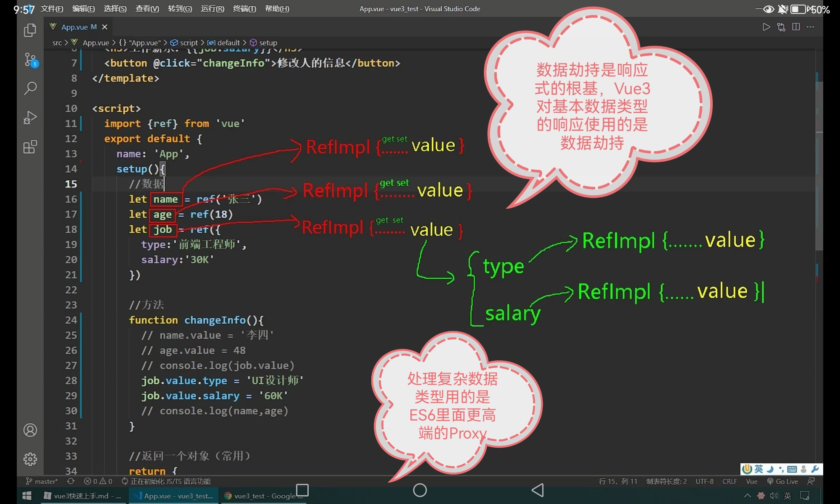Select the App.vue editor tab
The image size is (840, 504).
[74, 27]
